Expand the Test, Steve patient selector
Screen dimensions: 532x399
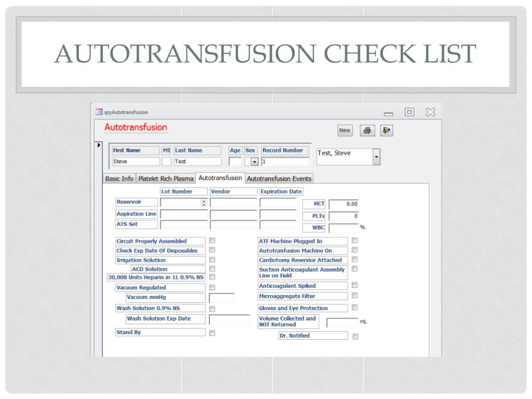click(376, 157)
